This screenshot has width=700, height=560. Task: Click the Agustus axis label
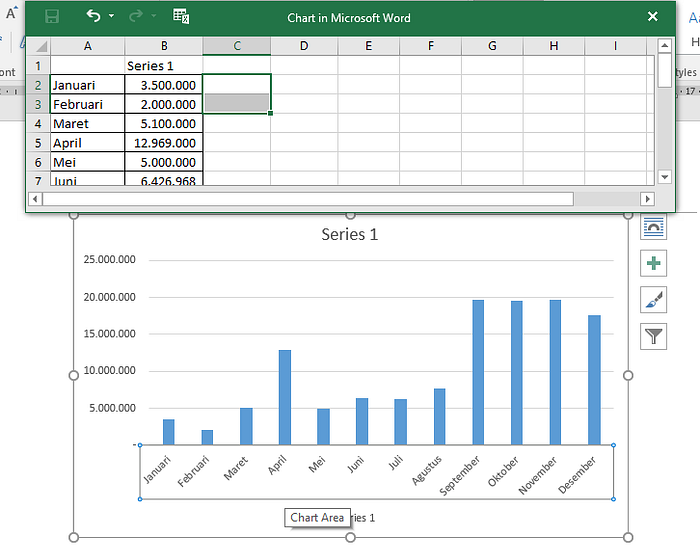[427, 470]
